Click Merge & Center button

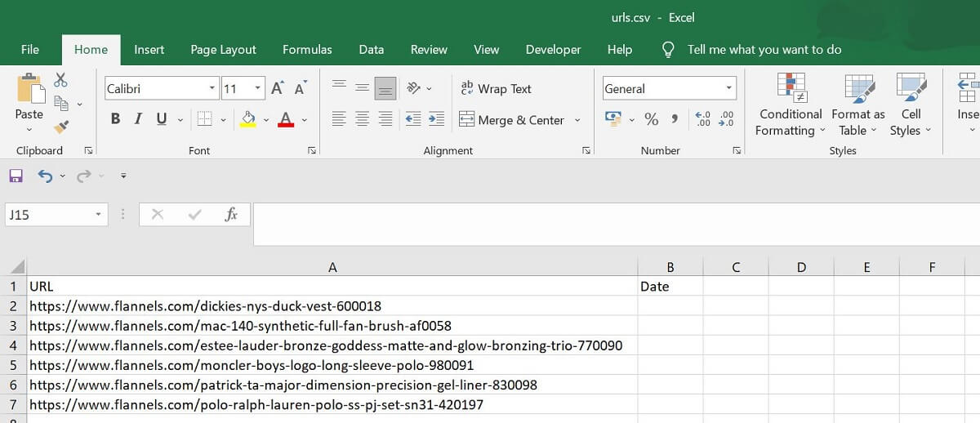pyautogui.click(x=512, y=120)
